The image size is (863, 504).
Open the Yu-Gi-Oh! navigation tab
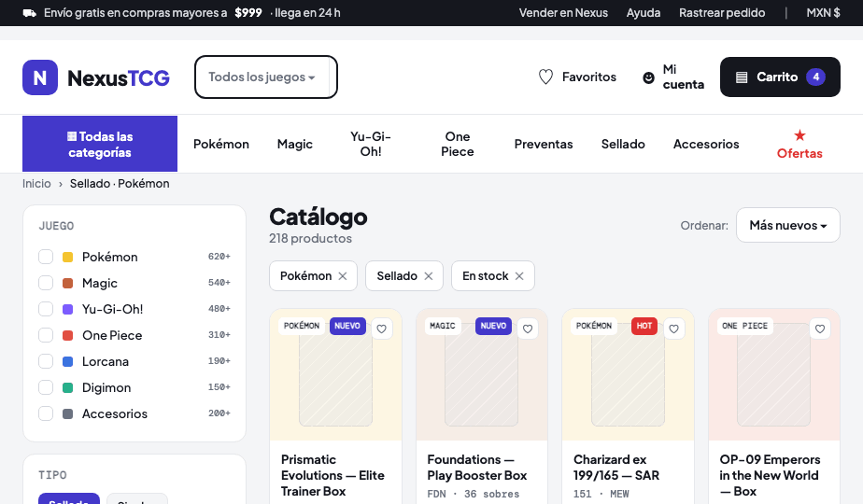[x=371, y=144]
